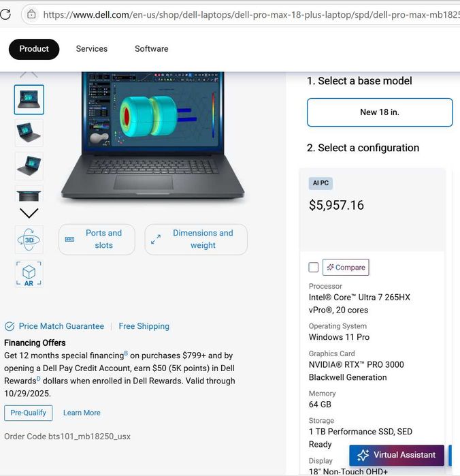Open the Learn More link
Viewport: 460px width, 476px height.
click(x=82, y=413)
